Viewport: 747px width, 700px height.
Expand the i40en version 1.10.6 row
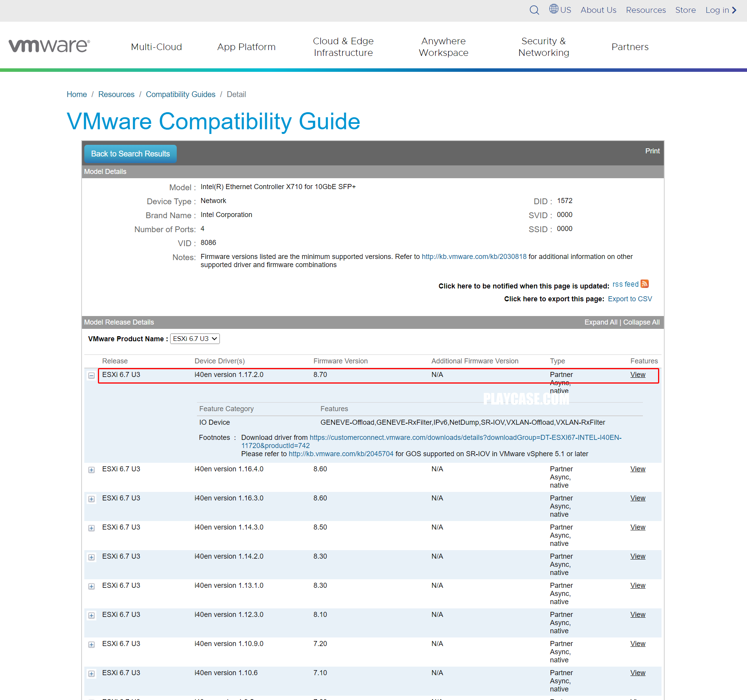(x=91, y=674)
